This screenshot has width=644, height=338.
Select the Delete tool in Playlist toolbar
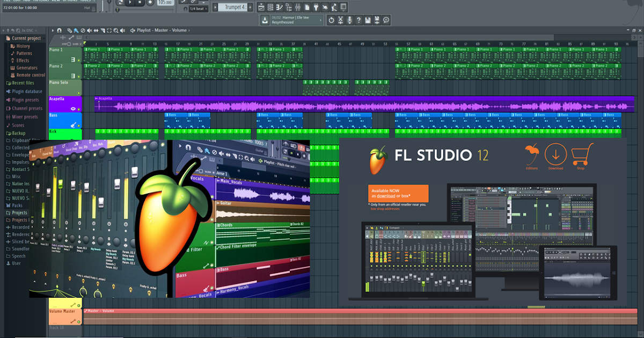[x=83, y=30]
